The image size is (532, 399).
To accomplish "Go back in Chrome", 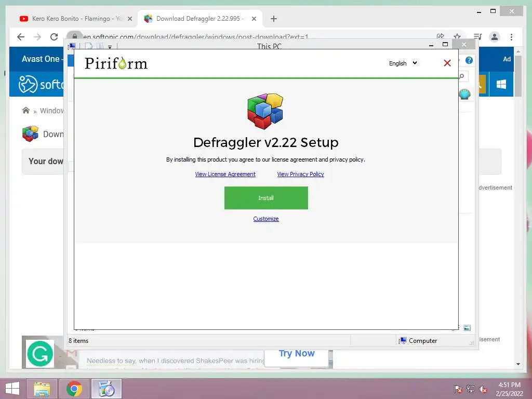I will click(x=21, y=37).
